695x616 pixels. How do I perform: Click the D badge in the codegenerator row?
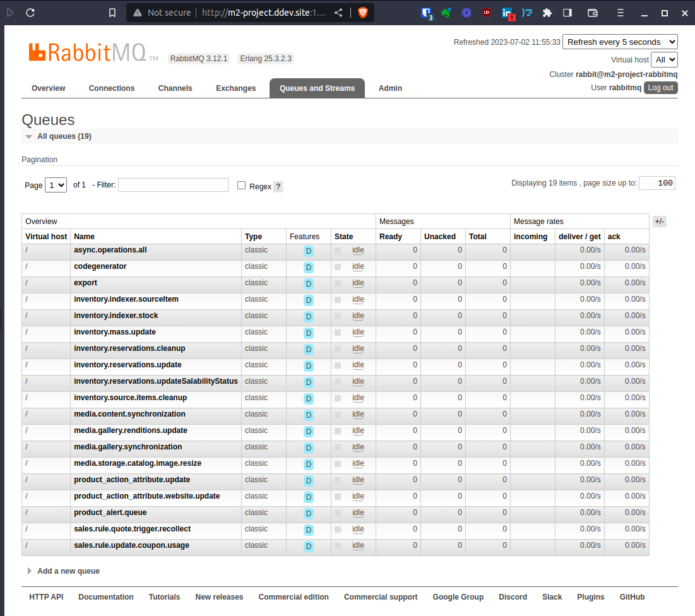(x=309, y=268)
